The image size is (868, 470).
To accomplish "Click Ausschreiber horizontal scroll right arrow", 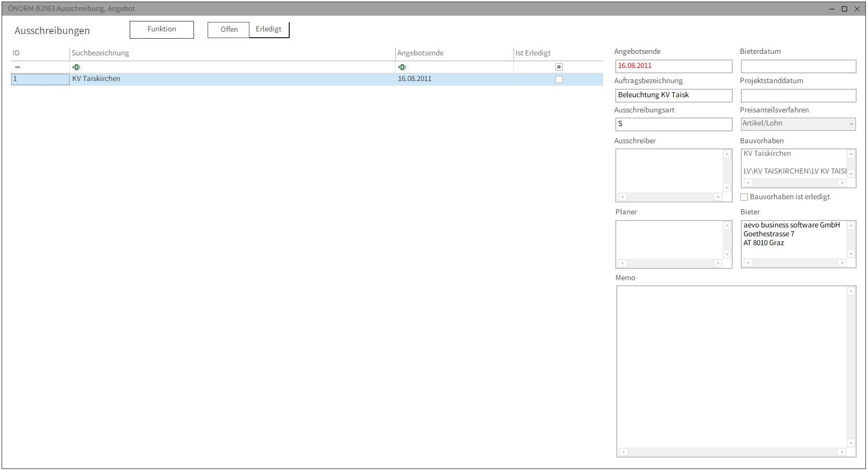I will [x=718, y=197].
